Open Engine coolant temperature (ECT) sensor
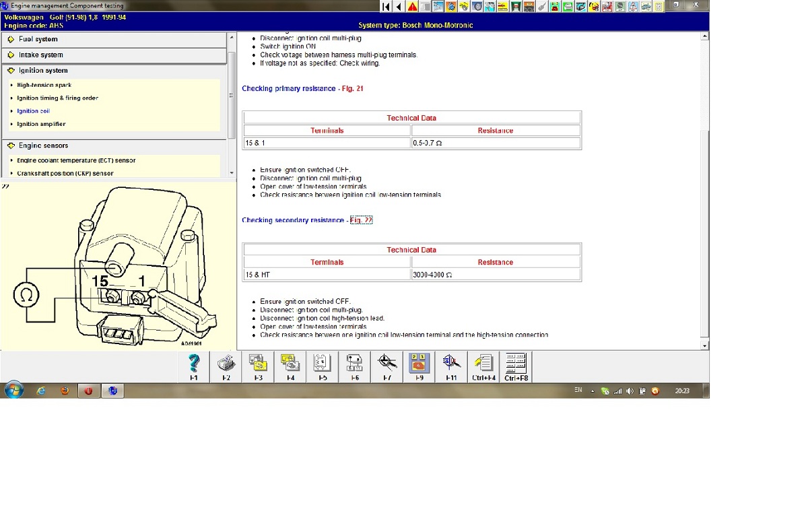Screen dimensions: 808x532 76,160
